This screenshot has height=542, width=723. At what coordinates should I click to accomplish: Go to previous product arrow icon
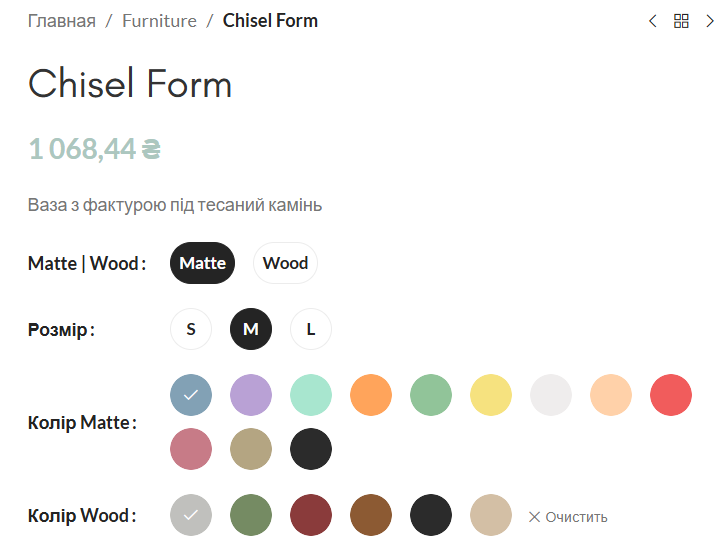click(652, 21)
